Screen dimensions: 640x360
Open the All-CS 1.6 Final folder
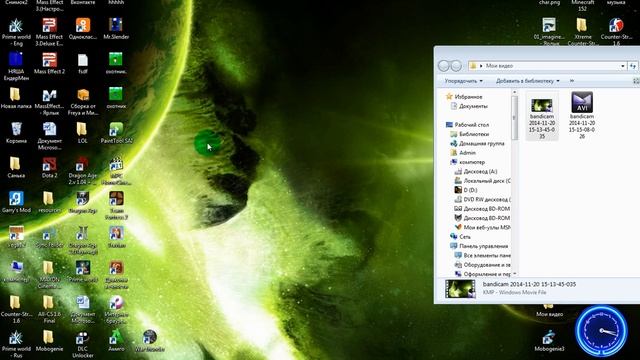pos(49,309)
